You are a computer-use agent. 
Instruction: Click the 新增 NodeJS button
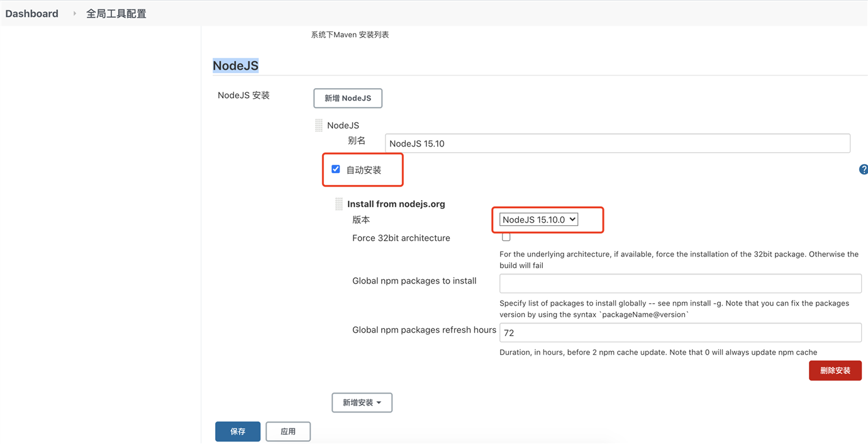[x=348, y=98]
